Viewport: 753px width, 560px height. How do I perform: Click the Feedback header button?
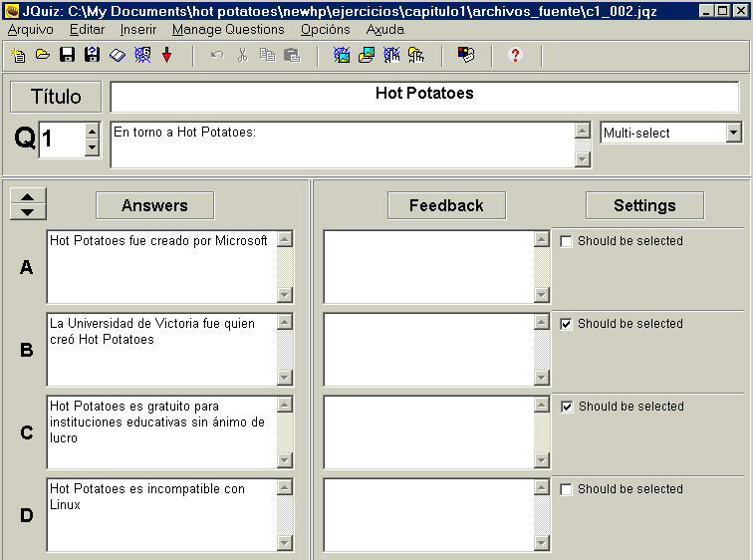click(446, 205)
